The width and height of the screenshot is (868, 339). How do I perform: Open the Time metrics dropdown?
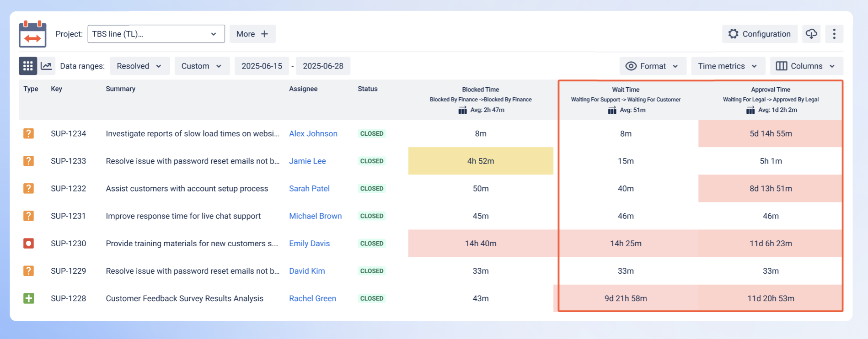pyautogui.click(x=728, y=66)
